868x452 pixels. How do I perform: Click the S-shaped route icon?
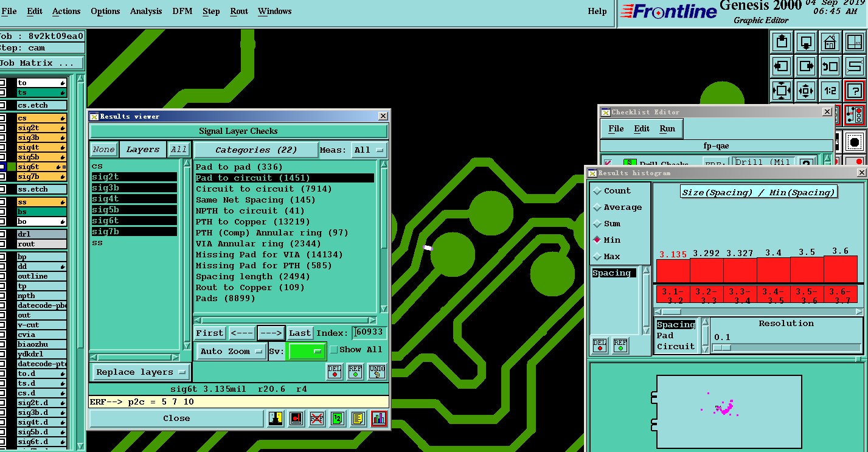tap(855, 66)
